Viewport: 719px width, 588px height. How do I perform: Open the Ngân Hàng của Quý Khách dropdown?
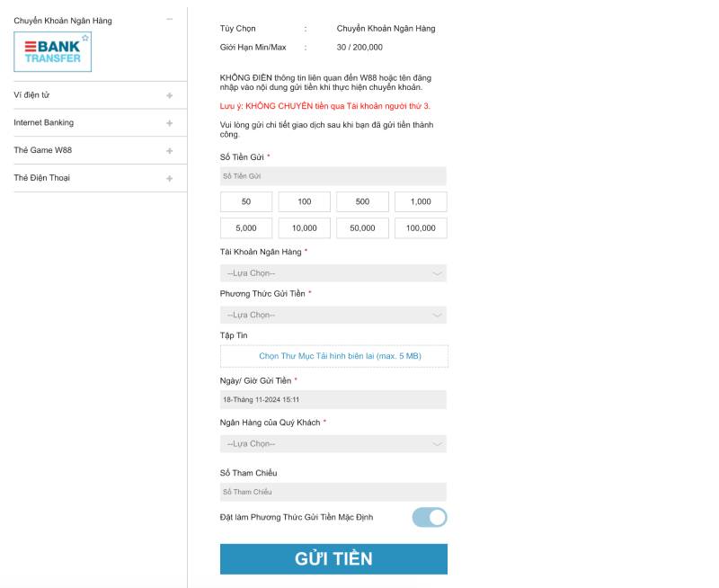(333, 443)
